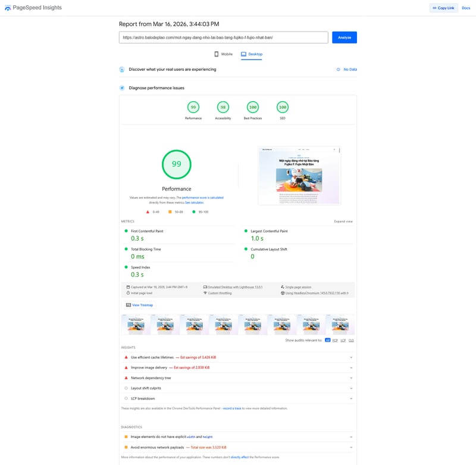This screenshot has width=476, height=465.
Task: Click the PageSpeed Insights logo icon
Action: (x=7, y=8)
